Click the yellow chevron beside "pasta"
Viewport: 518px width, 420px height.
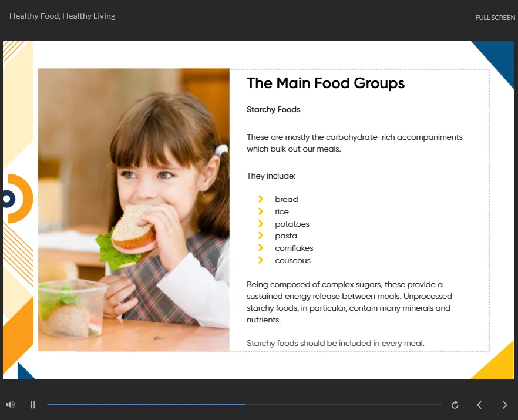pyautogui.click(x=261, y=236)
